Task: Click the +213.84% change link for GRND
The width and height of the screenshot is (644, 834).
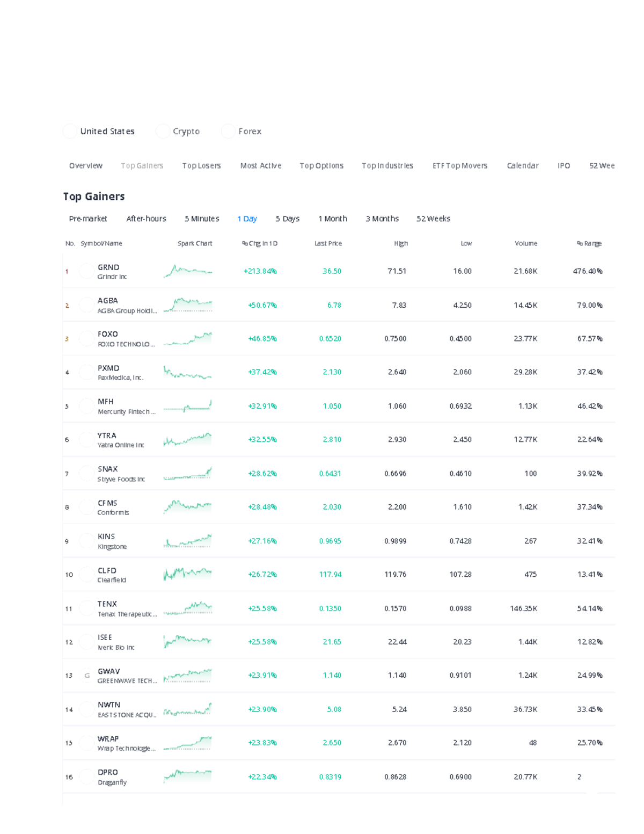Action: pos(261,271)
